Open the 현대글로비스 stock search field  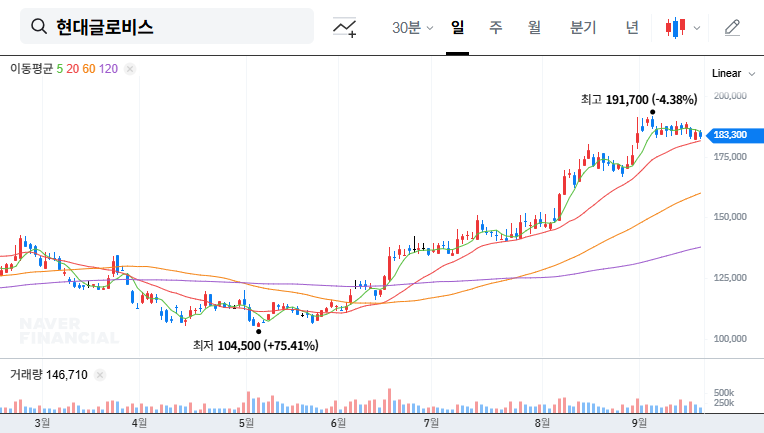(x=167, y=26)
